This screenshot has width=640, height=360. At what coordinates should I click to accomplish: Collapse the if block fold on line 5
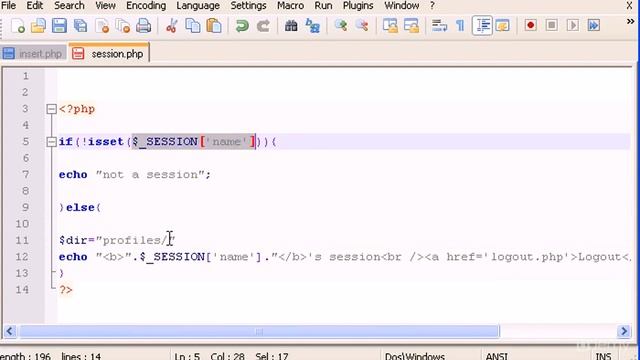pyautogui.click(x=51, y=142)
